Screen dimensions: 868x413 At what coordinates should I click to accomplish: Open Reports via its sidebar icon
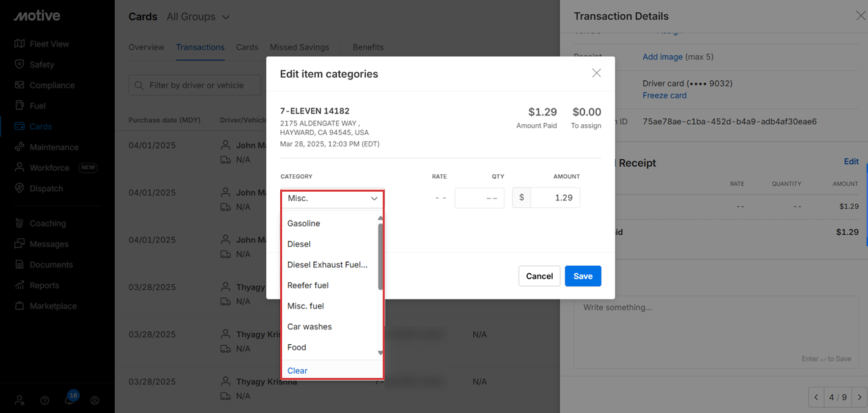20,285
